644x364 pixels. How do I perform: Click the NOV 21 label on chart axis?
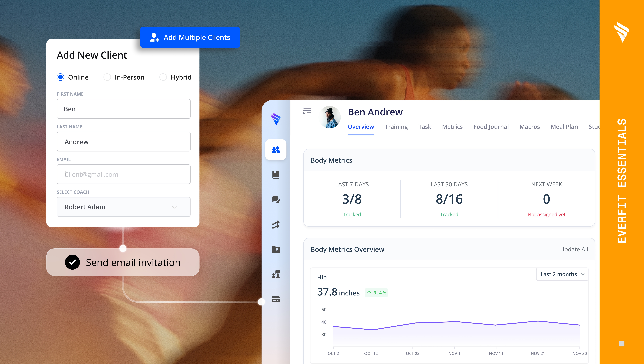[x=538, y=353]
